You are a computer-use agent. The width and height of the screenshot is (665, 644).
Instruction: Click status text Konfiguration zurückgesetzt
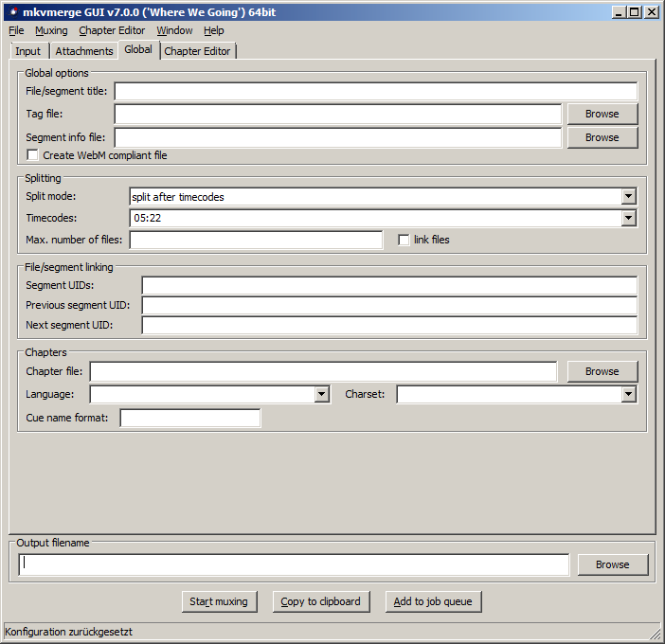(x=69, y=632)
